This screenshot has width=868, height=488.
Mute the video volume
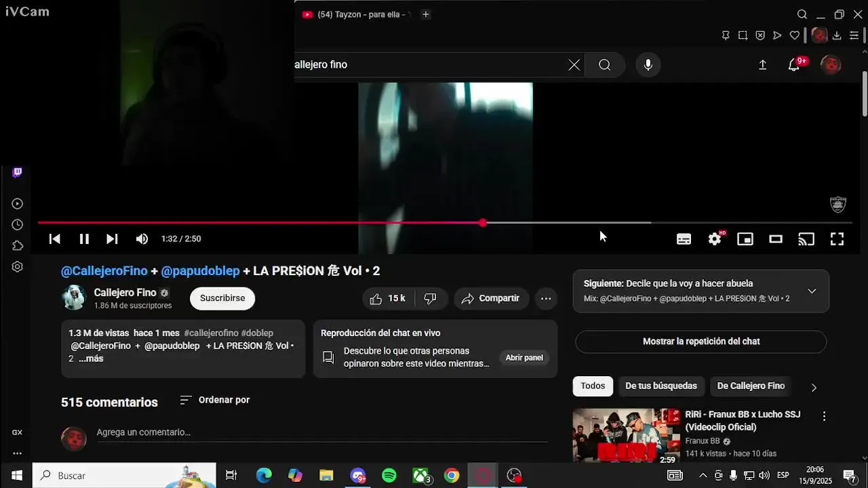(x=142, y=239)
